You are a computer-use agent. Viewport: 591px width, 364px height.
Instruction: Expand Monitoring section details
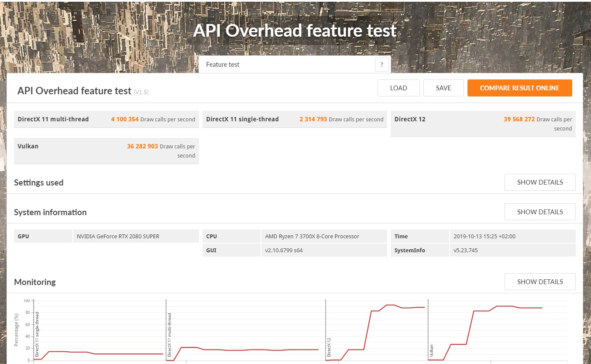539,282
